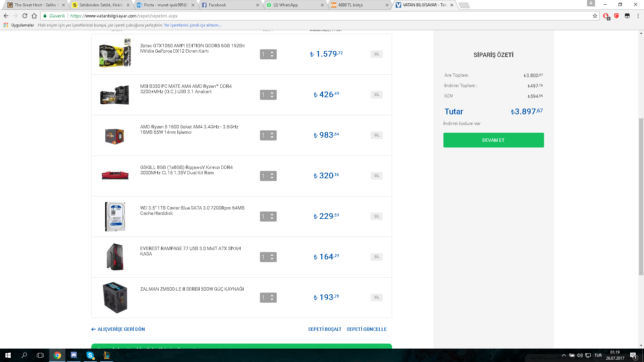Image resolution: width=644 pixels, height=362 pixels.
Task: Open the volume icon in system tray
Action: click(x=580, y=355)
